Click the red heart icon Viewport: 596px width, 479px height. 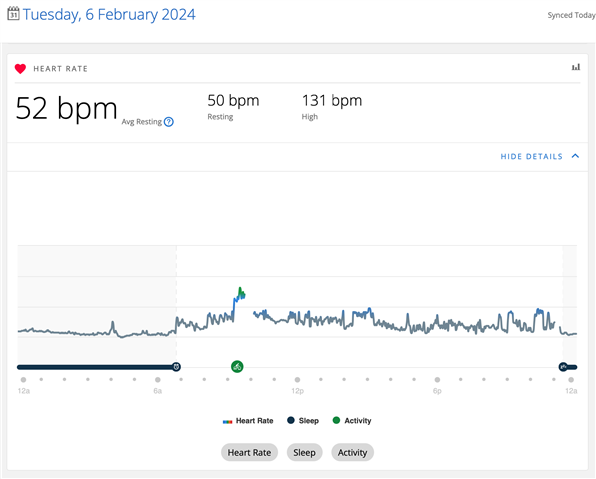point(21,69)
